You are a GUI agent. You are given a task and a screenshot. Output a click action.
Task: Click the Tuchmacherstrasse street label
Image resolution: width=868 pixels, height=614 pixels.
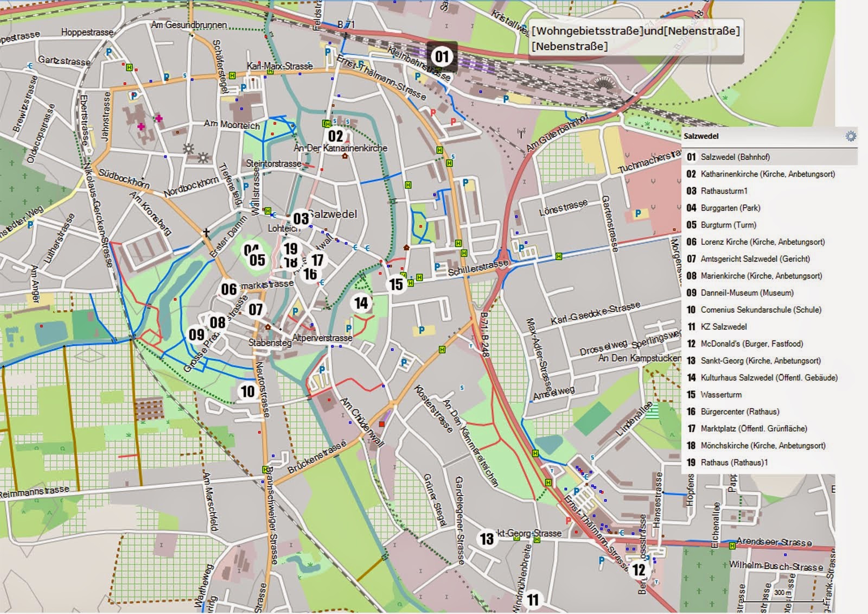pyautogui.click(x=649, y=161)
